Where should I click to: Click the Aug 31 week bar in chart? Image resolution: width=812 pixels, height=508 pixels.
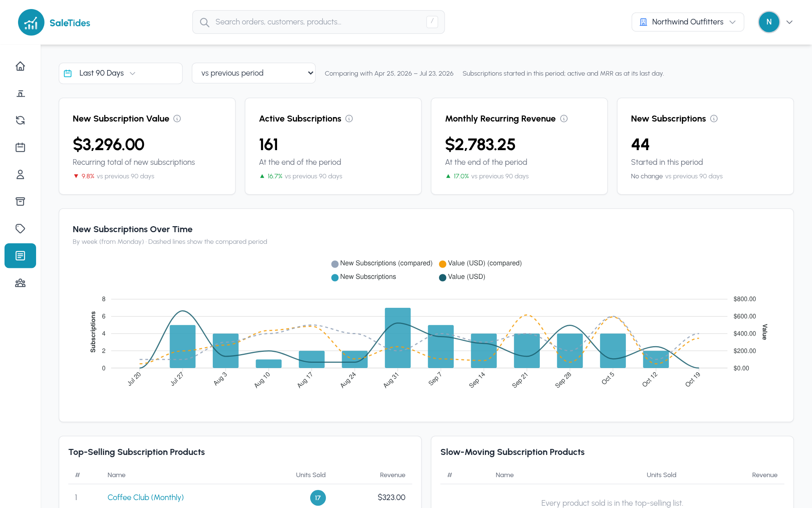tap(398, 338)
